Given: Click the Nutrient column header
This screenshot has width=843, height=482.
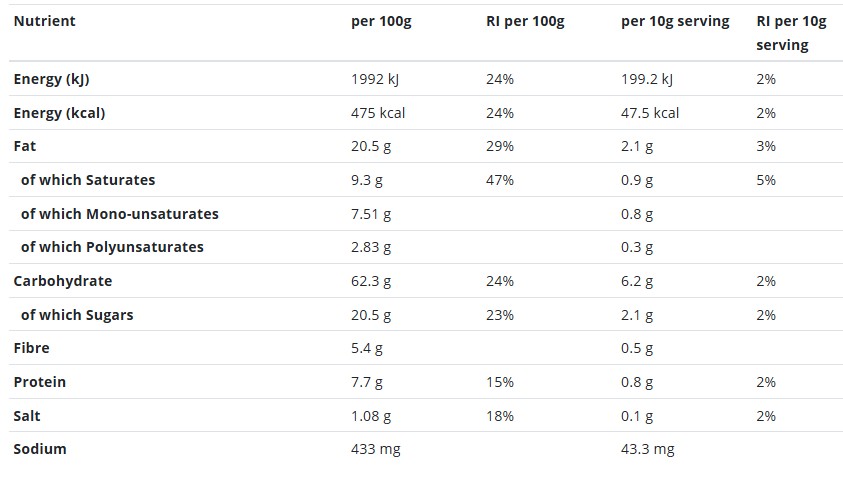Looking at the screenshot, I should (x=44, y=21).
